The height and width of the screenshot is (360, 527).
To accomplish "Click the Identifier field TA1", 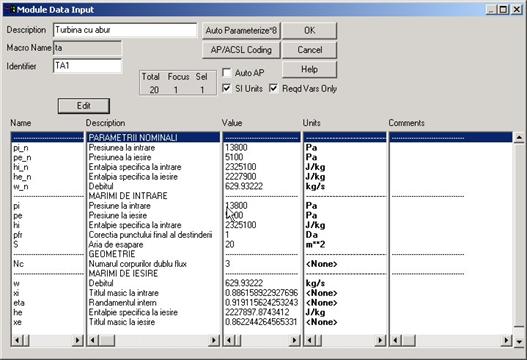I will click(x=87, y=66).
